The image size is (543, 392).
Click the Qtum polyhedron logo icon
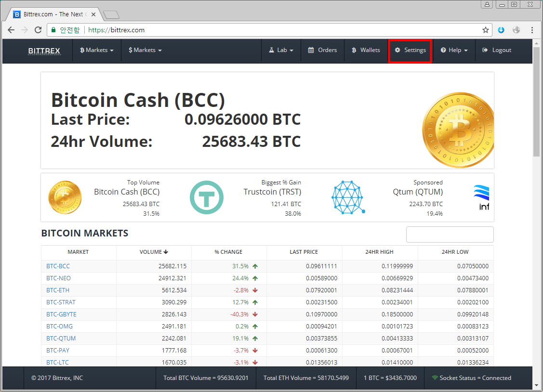click(348, 197)
